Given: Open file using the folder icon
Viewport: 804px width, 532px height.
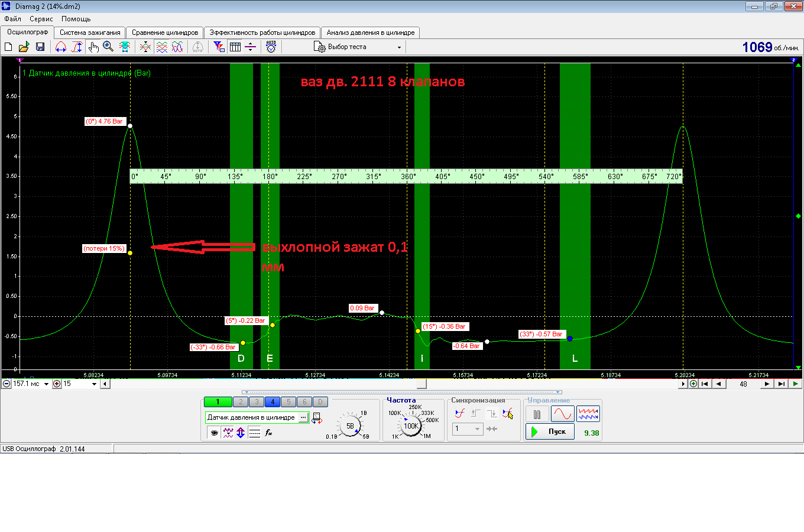Looking at the screenshot, I should point(24,47).
